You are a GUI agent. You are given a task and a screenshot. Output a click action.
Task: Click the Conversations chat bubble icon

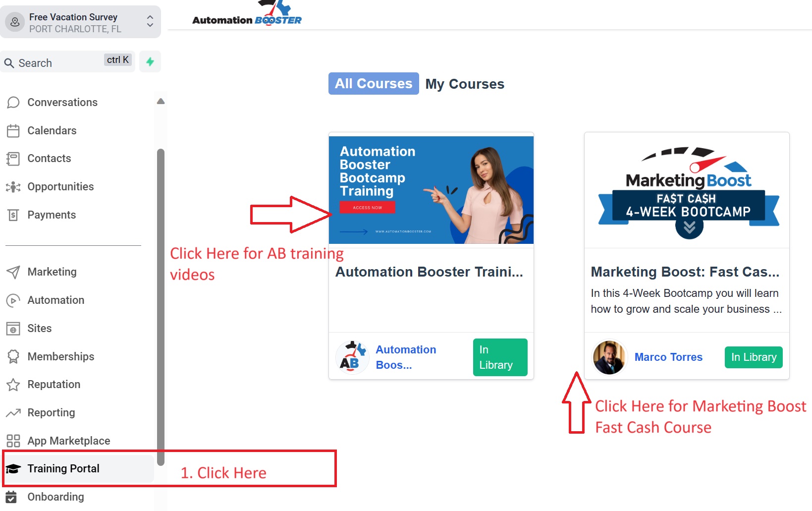[13, 103]
